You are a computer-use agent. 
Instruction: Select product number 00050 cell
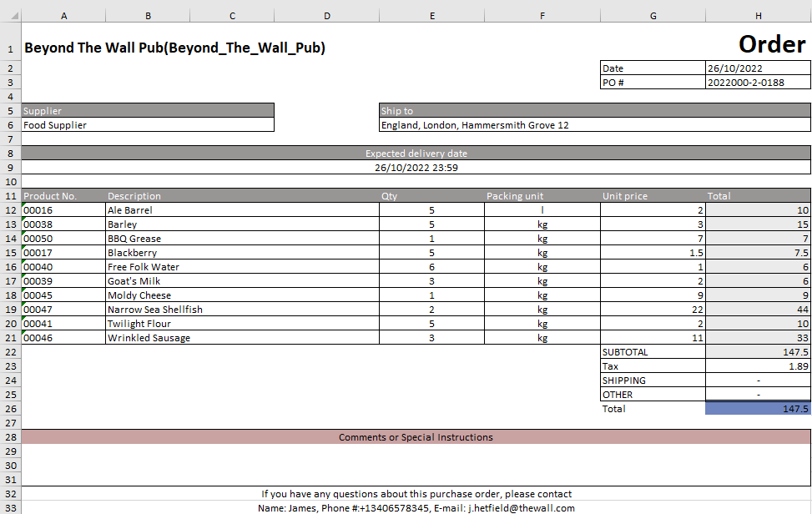click(x=63, y=239)
